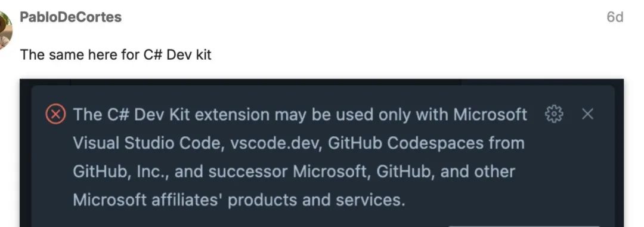Open the 6d post timestamp link
The image size is (644, 227).
pos(615,17)
